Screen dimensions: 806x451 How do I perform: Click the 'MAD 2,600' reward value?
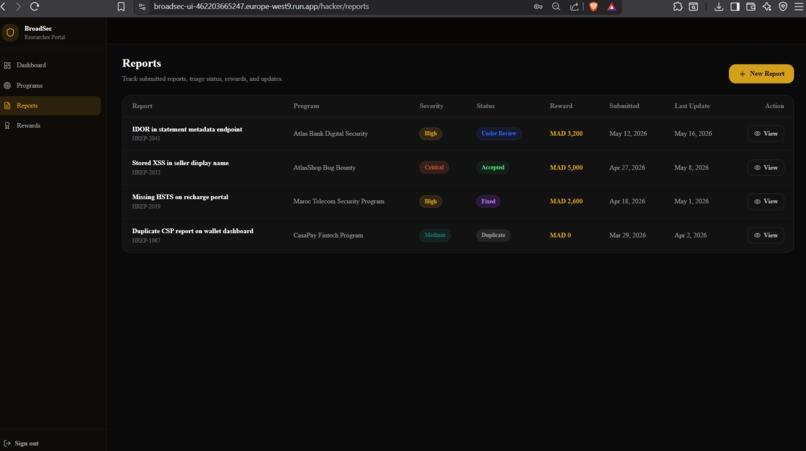pos(566,202)
